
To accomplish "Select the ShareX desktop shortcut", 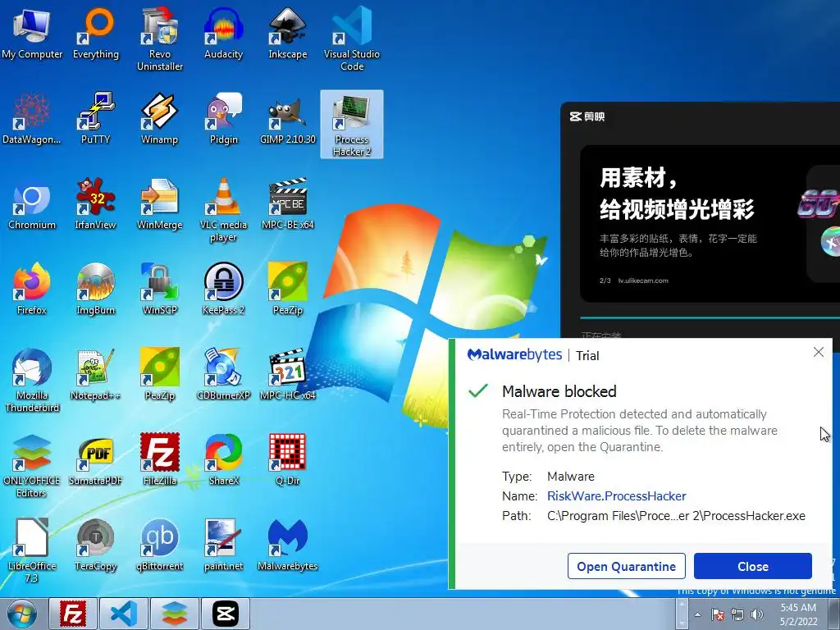I will point(223,459).
